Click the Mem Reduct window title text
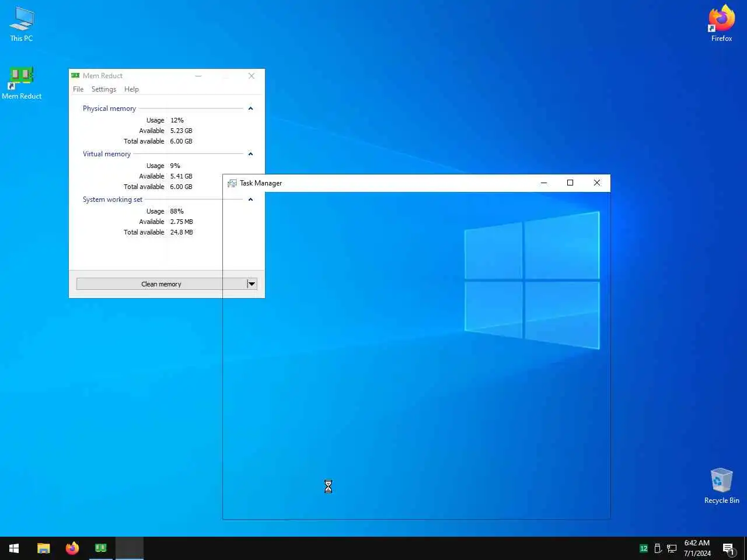 103,76
